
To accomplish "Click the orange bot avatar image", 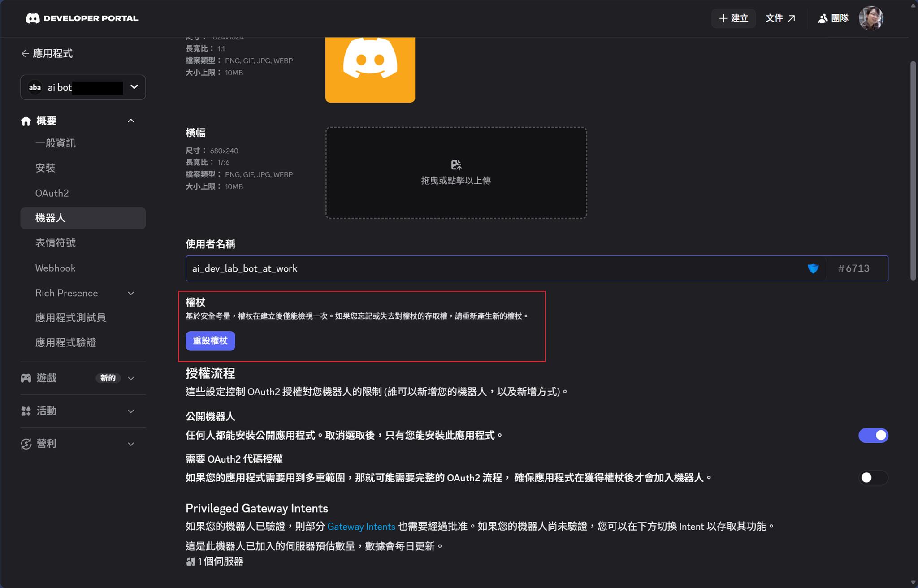I will (x=370, y=69).
